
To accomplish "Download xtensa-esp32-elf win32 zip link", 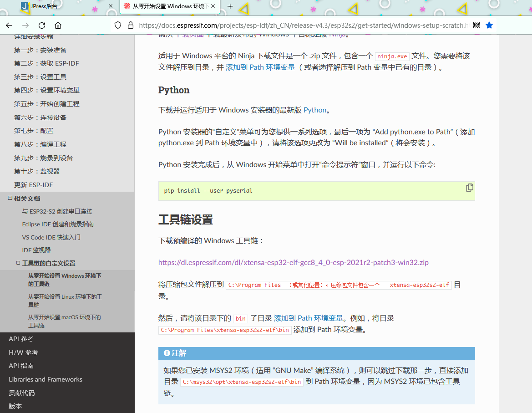I will pyautogui.click(x=294, y=262).
